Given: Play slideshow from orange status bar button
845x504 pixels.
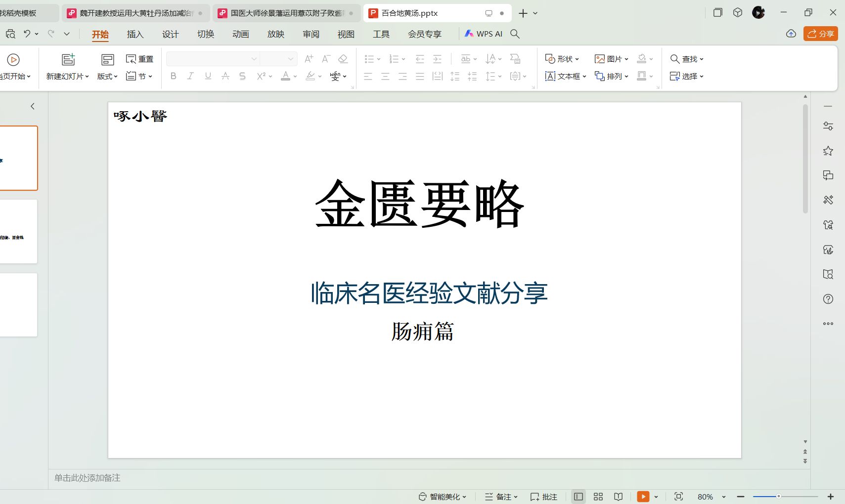Looking at the screenshot, I should (x=643, y=497).
